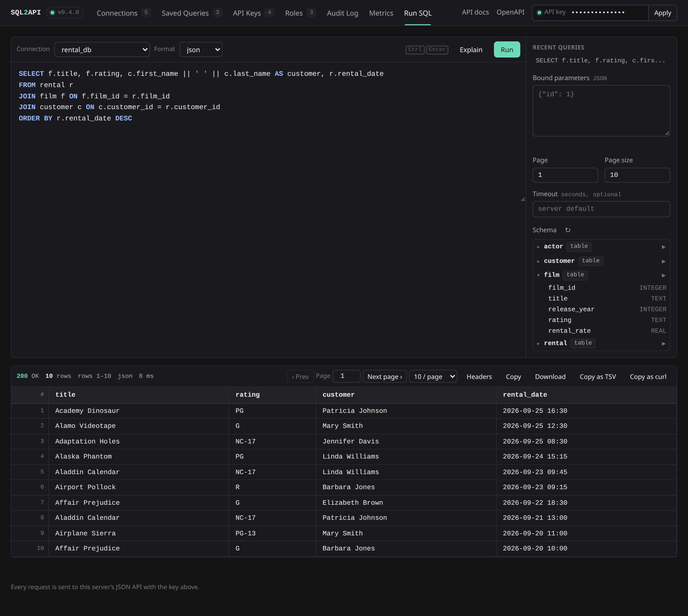This screenshot has height=616, width=688.
Task: Click Copy as TSV
Action: coord(597,376)
